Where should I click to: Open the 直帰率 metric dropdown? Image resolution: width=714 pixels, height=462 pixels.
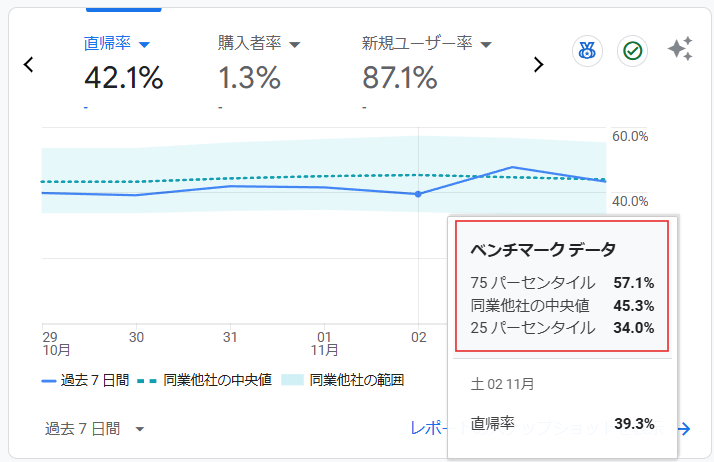pos(144,45)
